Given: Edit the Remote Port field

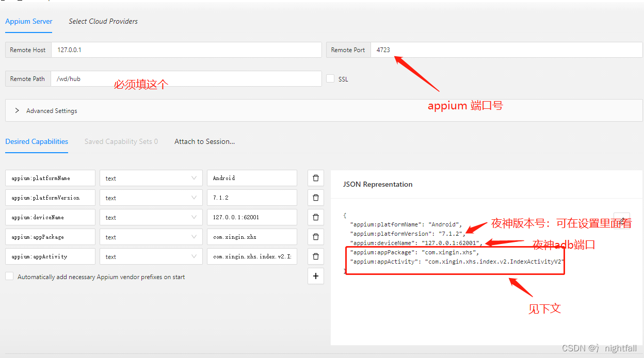Looking at the screenshot, I should 507,50.
